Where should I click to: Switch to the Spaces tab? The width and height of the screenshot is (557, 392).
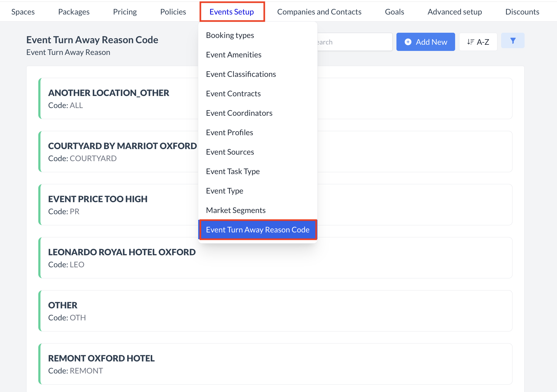click(23, 12)
